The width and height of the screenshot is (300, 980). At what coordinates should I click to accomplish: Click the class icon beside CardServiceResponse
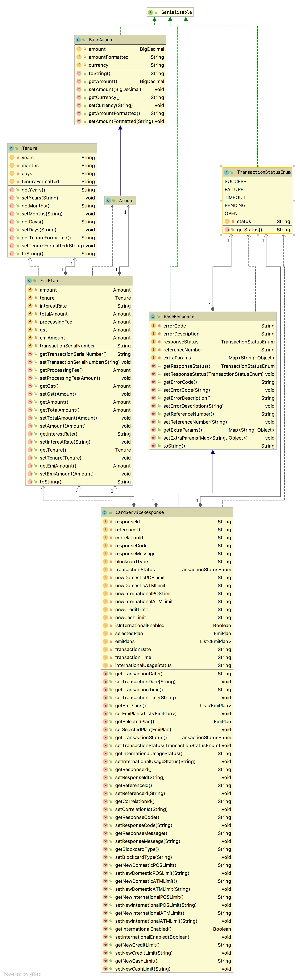[105, 512]
